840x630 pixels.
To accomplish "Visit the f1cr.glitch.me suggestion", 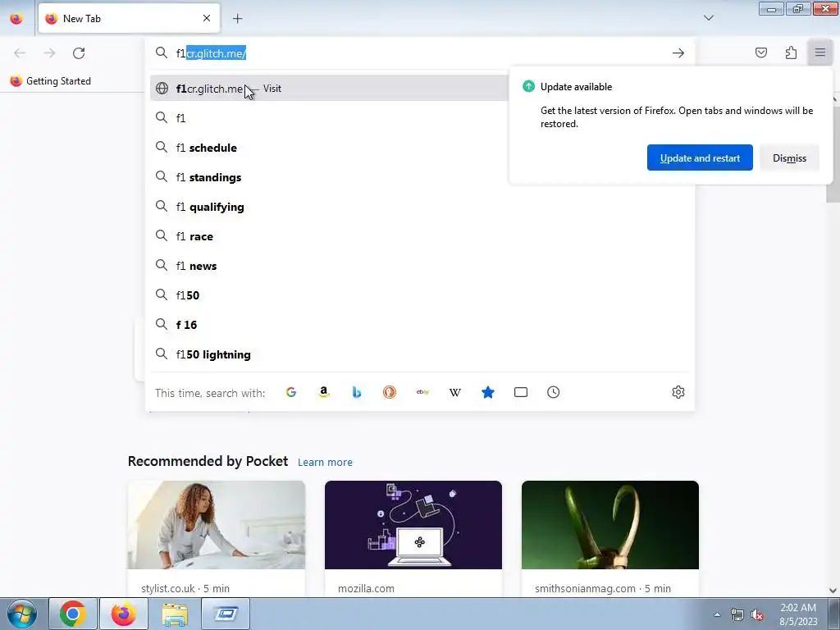I will click(x=329, y=89).
